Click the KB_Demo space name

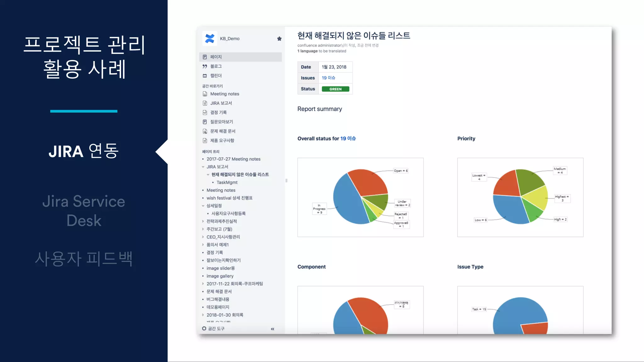point(230,39)
